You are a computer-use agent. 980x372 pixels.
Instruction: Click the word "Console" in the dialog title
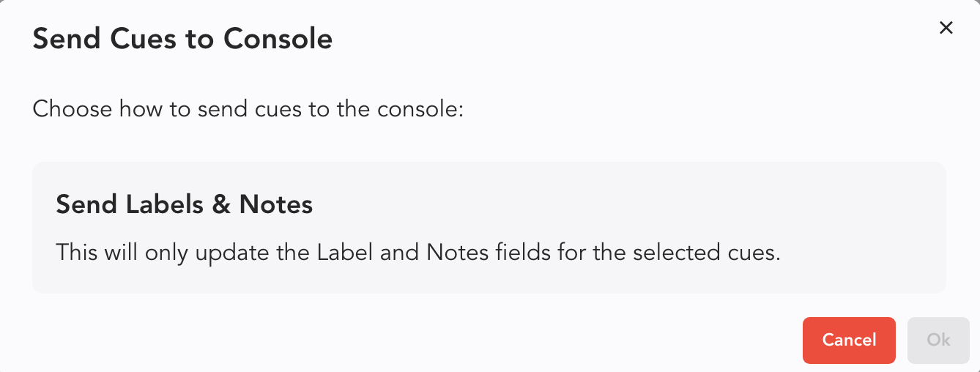pyautogui.click(x=278, y=39)
